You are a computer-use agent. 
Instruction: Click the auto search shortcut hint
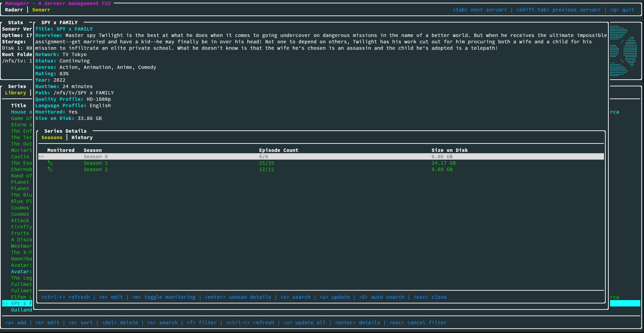tap(381, 297)
